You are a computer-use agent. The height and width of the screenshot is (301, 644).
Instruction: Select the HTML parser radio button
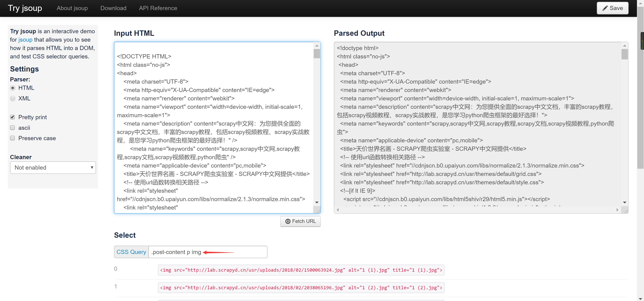click(12, 88)
